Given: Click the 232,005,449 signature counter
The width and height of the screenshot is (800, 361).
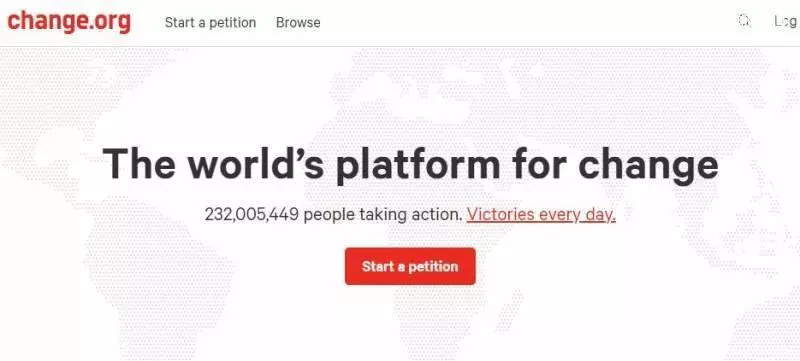Looking at the screenshot, I should (252, 215).
